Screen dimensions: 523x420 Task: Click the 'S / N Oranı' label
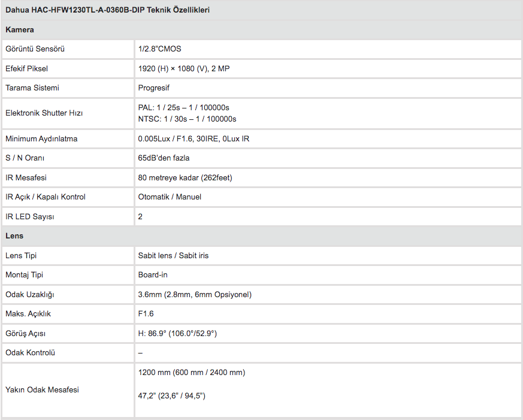tap(25, 158)
